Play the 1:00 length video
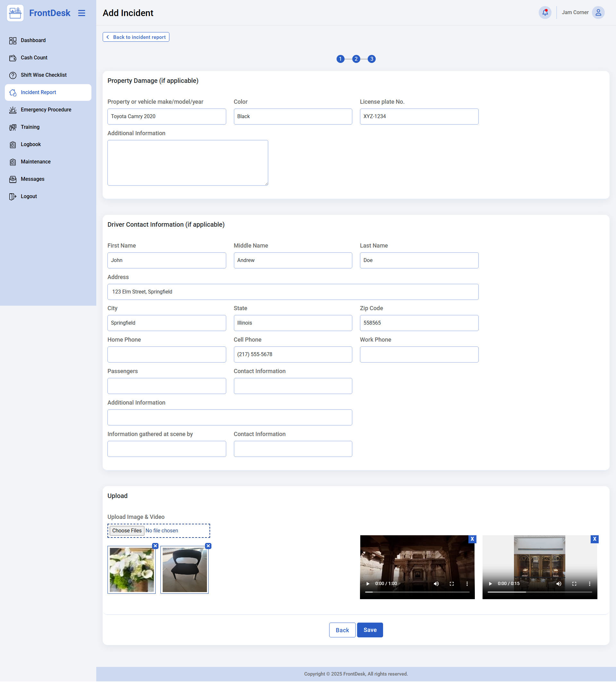616x682 pixels. pyautogui.click(x=368, y=583)
